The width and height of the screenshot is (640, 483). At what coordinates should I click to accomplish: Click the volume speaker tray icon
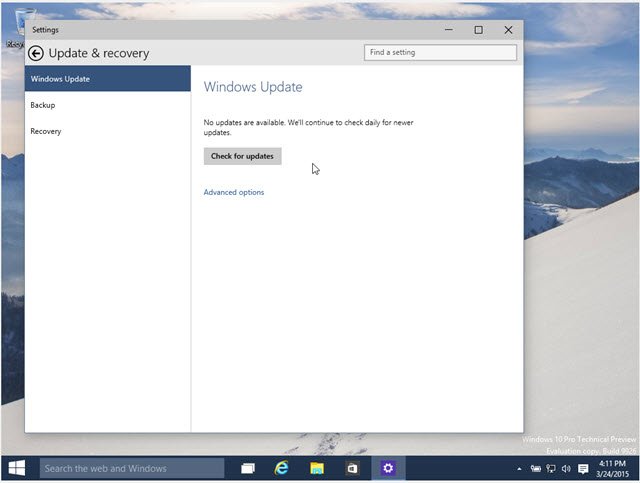click(x=566, y=468)
